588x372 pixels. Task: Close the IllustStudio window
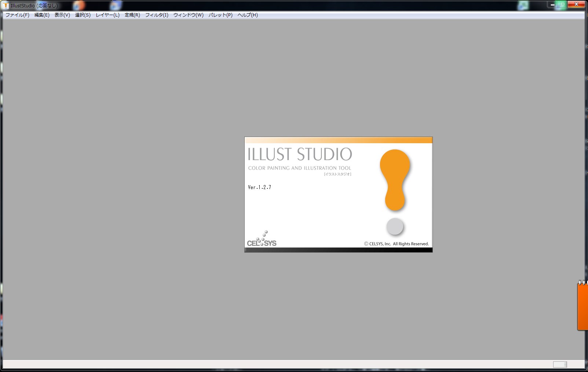pyautogui.click(x=576, y=4)
